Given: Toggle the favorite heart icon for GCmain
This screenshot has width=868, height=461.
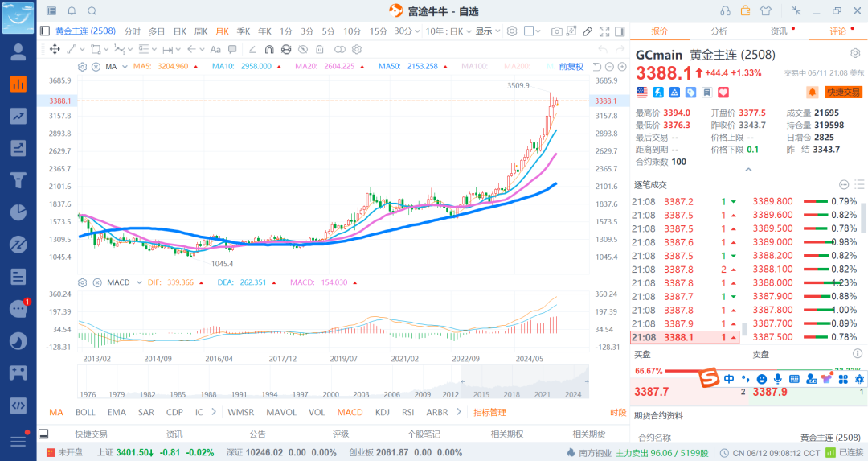Looking at the screenshot, I should pyautogui.click(x=723, y=93).
